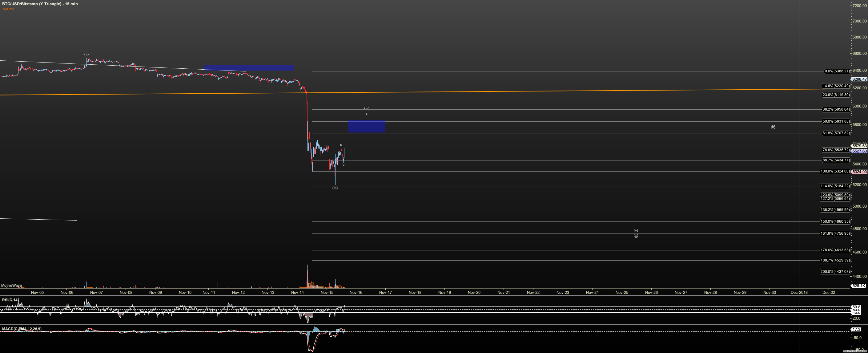This screenshot has height=353, width=868.
Task: Select the circled iv label near Nov-29
Action: [x=773, y=128]
